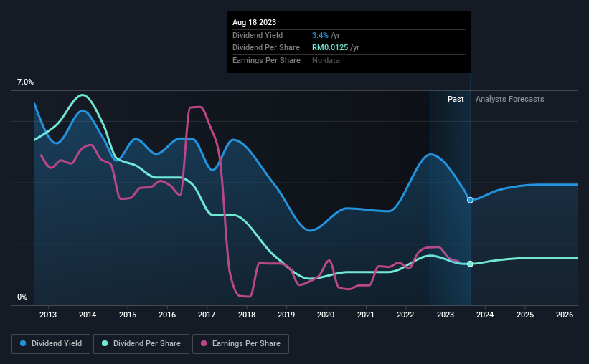
Task: Toggle the Dividend Per Share legend button
Action: click(141, 343)
